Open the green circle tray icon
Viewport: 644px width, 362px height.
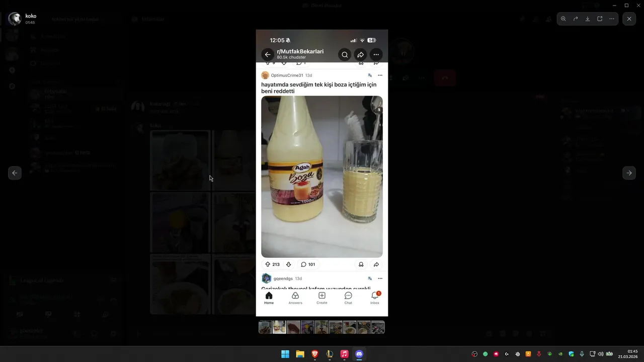tap(486, 354)
